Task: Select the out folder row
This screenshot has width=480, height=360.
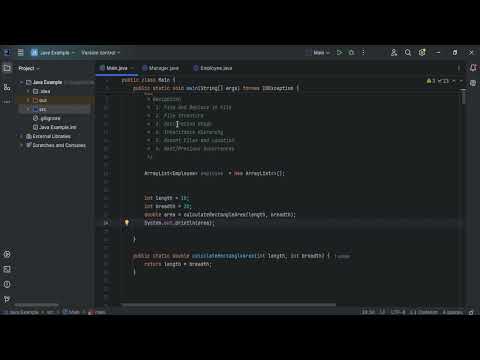Action: 56,100
